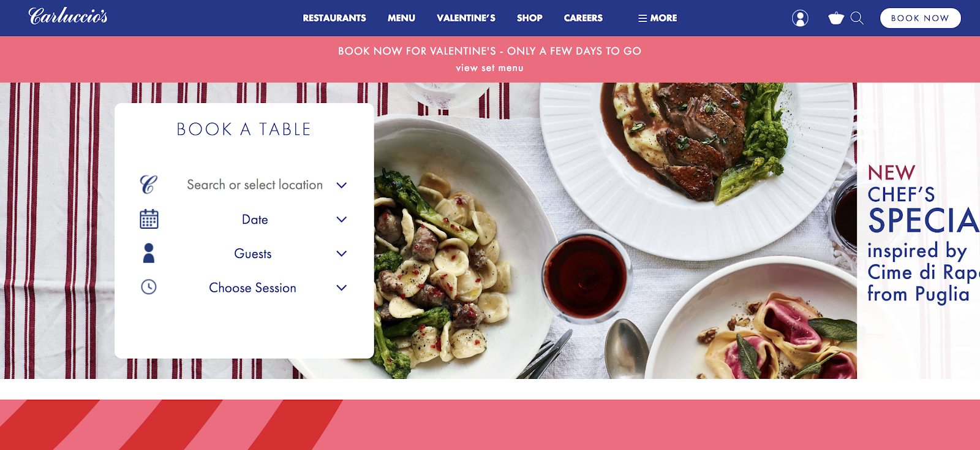This screenshot has width=980, height=450.
Task: Go to the Shop page
Action: point(530,18)
